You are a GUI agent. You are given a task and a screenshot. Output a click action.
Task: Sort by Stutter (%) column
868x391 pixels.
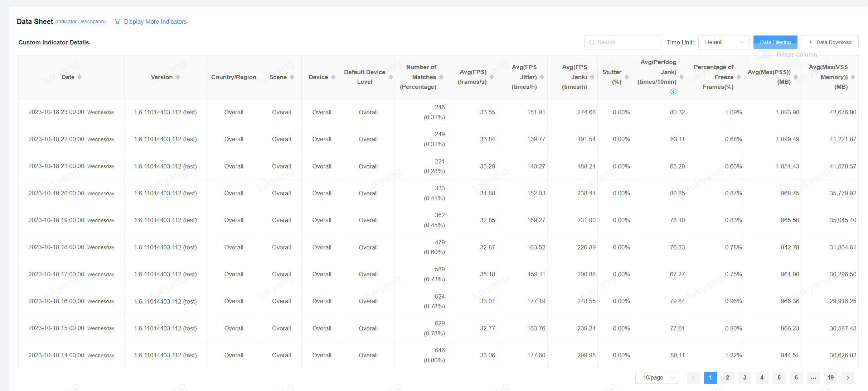coord(627,77)
